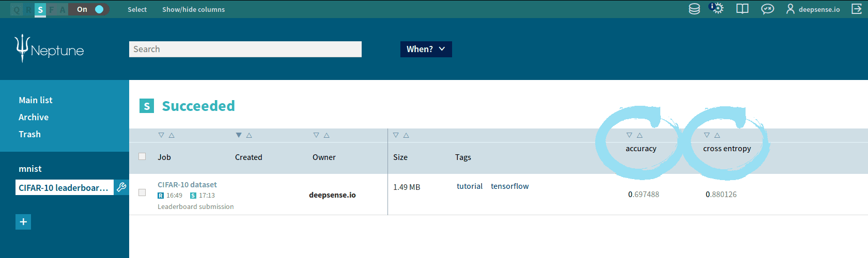
Task: Open the Show/hide columns menu
Action: pyautogui.click(x=193, y=9)
